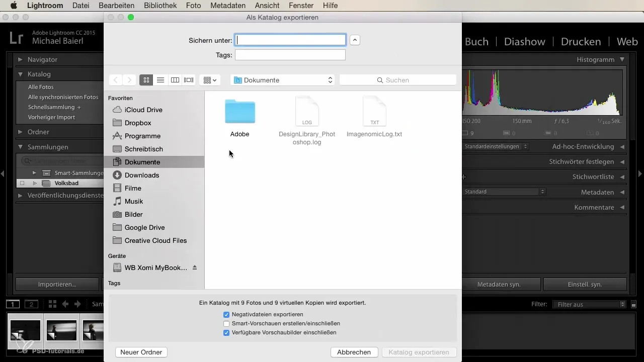The width and height of the screenshot is (644, 362).
Task: Open the Apple menu
Action: [x=14, y=6]
